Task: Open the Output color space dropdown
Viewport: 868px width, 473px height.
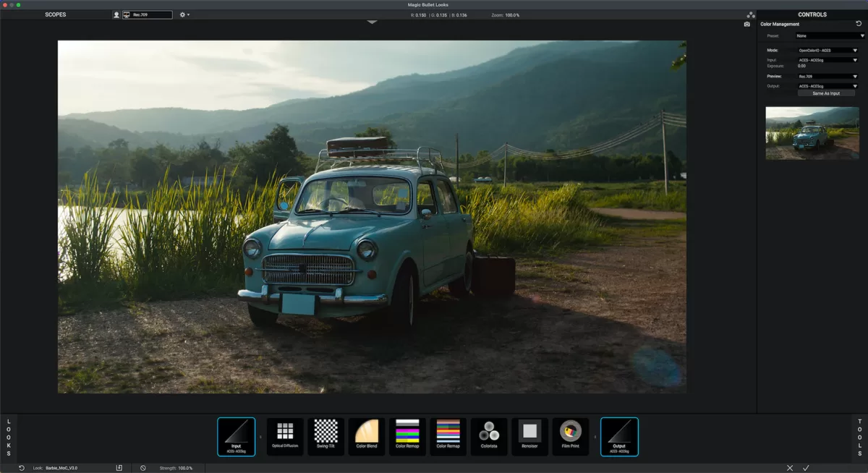Action: (827, 86)
